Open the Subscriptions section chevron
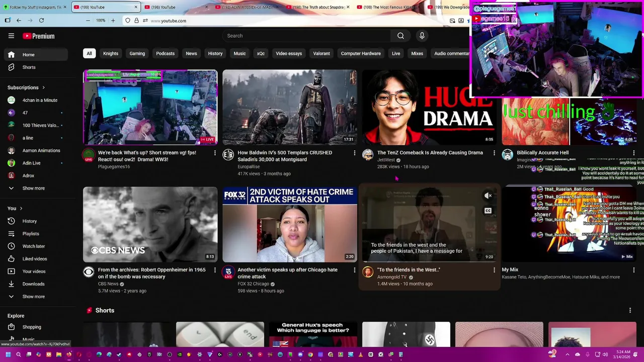644x362 pixels. tap(43, 87)
